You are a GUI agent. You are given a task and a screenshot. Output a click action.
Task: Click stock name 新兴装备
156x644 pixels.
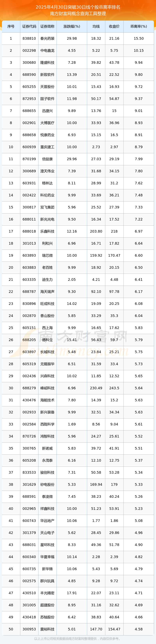point(47,412)
